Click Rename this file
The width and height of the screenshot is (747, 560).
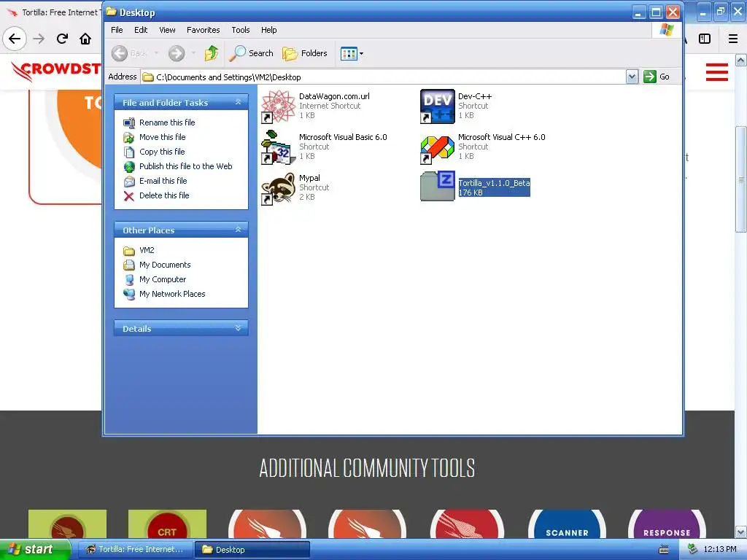click(x=167, y=122)
